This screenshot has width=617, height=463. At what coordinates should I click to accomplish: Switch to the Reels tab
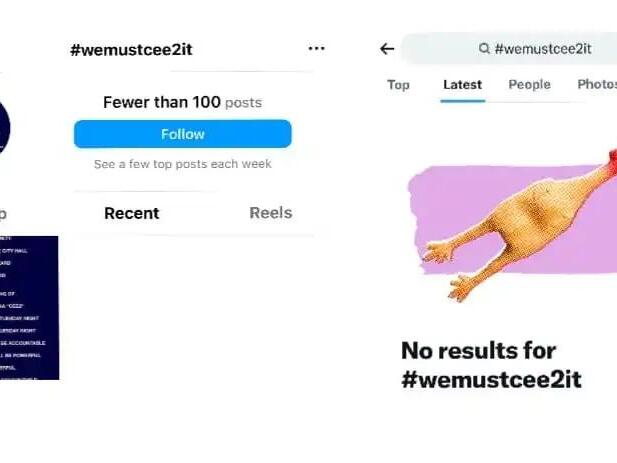click(271, 213)
